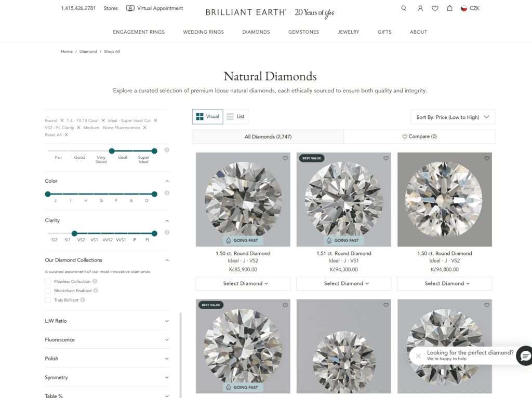Click the info icon next to the Clarity slider
Image resolution: width=532 pixels, height=398 pixels.
(166, 232)
